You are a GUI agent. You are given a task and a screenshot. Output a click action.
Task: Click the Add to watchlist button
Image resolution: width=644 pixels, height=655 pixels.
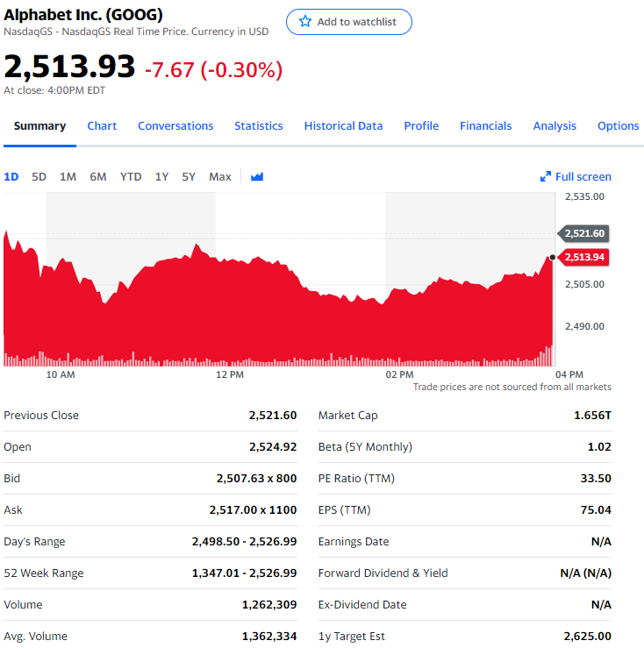click(349, 22)
